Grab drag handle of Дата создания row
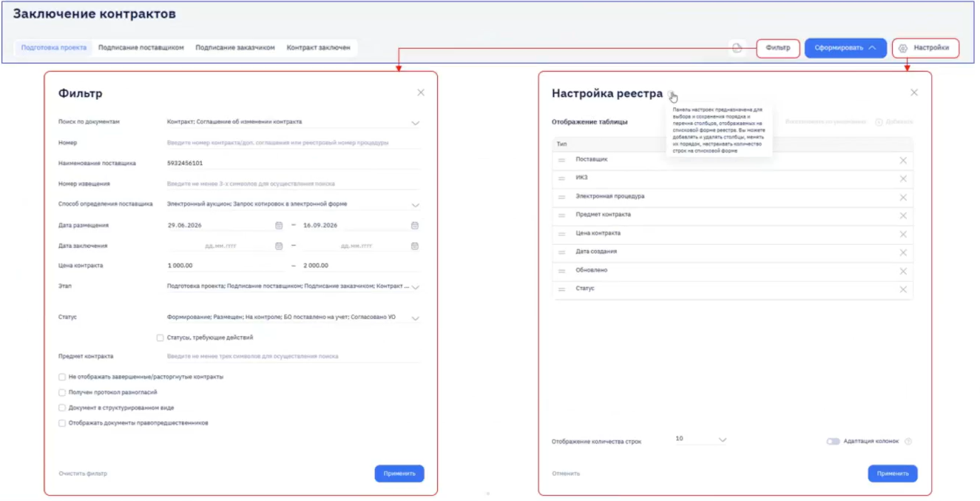The image size is (980, 501). click(x=561, y=253)
